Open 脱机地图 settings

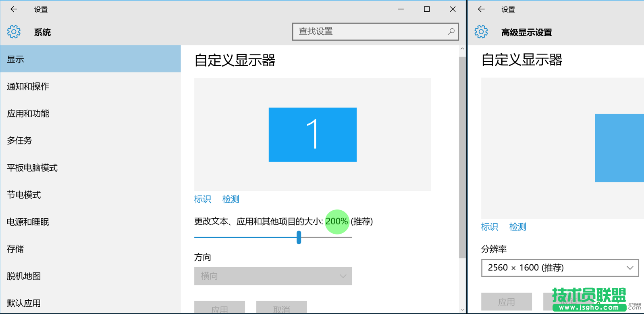coord(91,276)
